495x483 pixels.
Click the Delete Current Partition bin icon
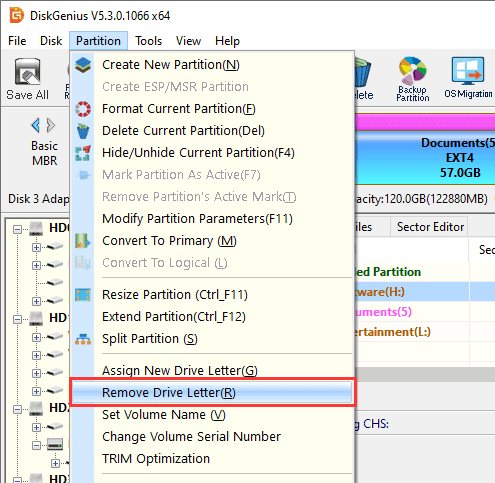coord(83,131)
